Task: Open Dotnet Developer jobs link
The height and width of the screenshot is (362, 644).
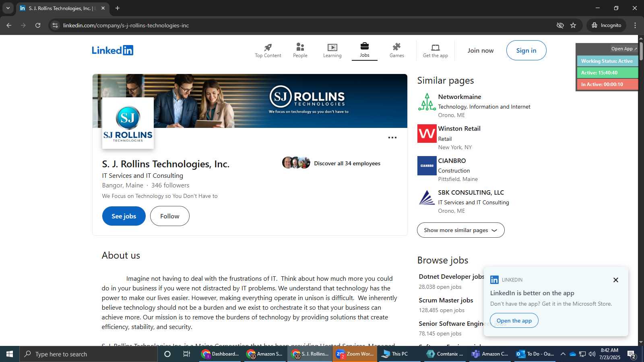Action: point(451,277)
